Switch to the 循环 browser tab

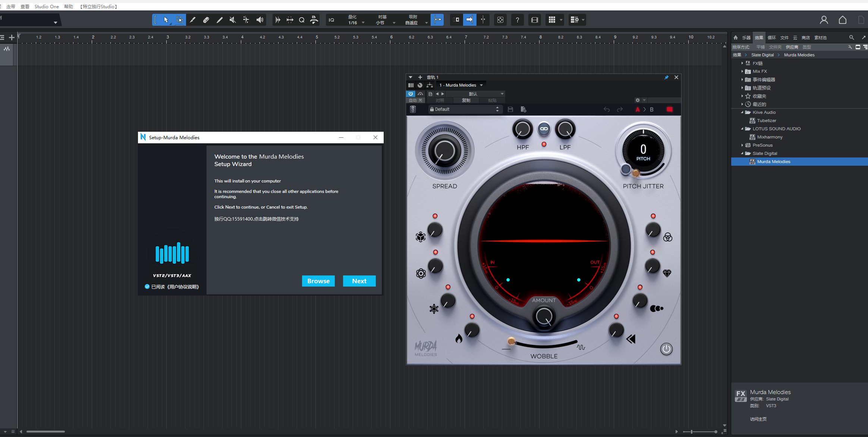point(772,38)
